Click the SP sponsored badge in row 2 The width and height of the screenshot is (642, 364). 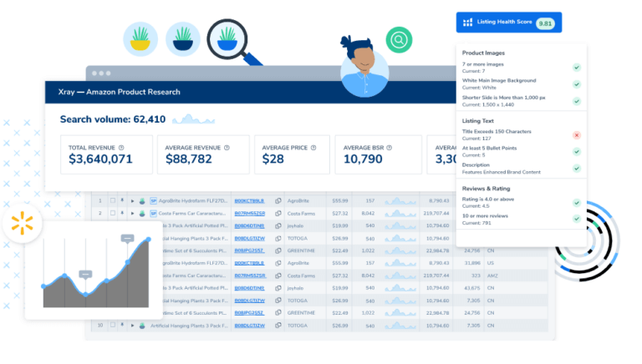153,213
